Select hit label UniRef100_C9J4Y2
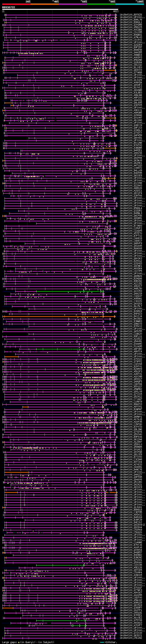Image resolution: width=146 pixels, height=644 pixels. pos(131,40)
